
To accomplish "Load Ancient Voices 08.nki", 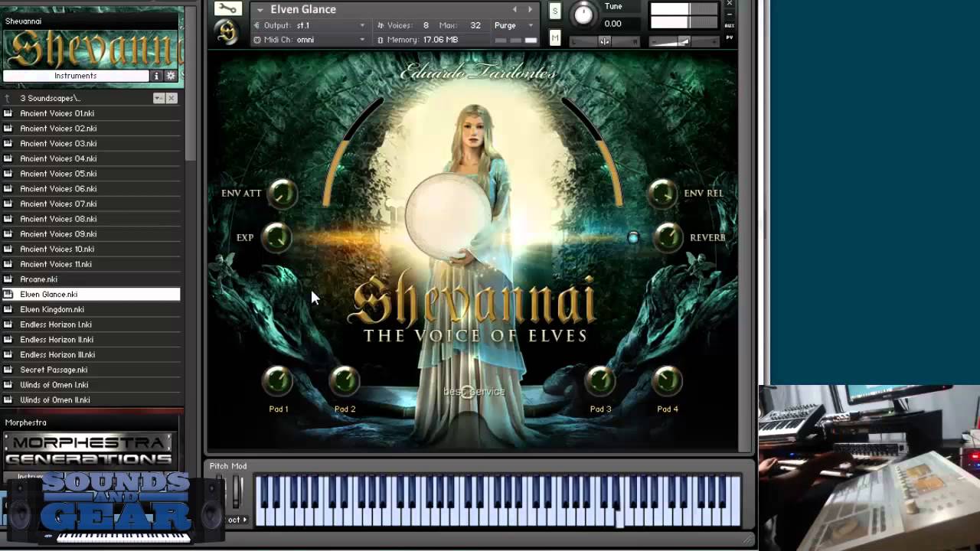I will click(x=91, y=219).
